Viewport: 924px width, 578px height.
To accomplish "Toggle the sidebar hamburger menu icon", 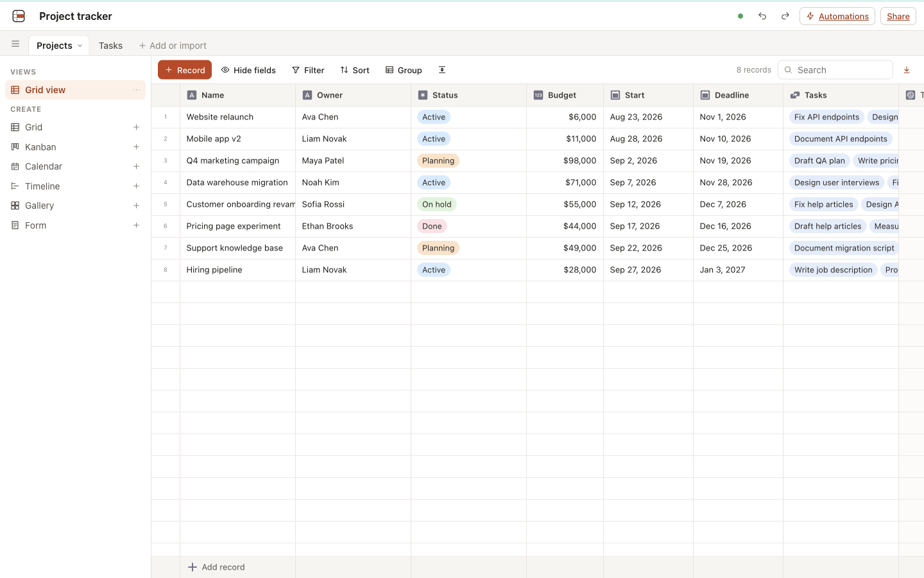I will pyautogui.click(x=15, y=44).
